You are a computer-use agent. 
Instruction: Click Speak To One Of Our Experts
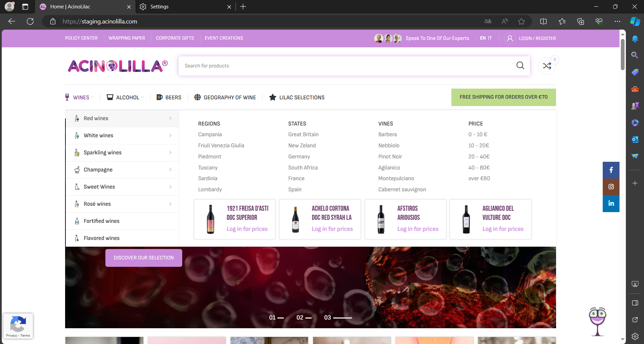pos(437,38)
